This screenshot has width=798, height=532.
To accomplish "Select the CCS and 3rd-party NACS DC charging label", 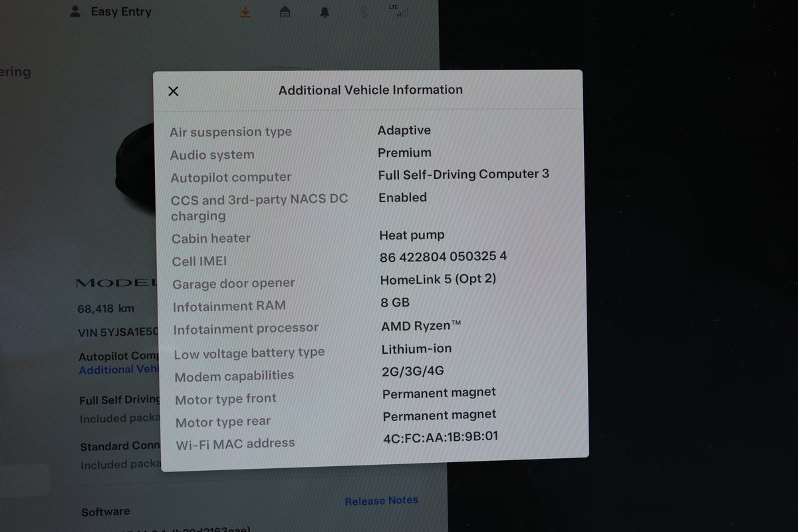I will [259, 207].
